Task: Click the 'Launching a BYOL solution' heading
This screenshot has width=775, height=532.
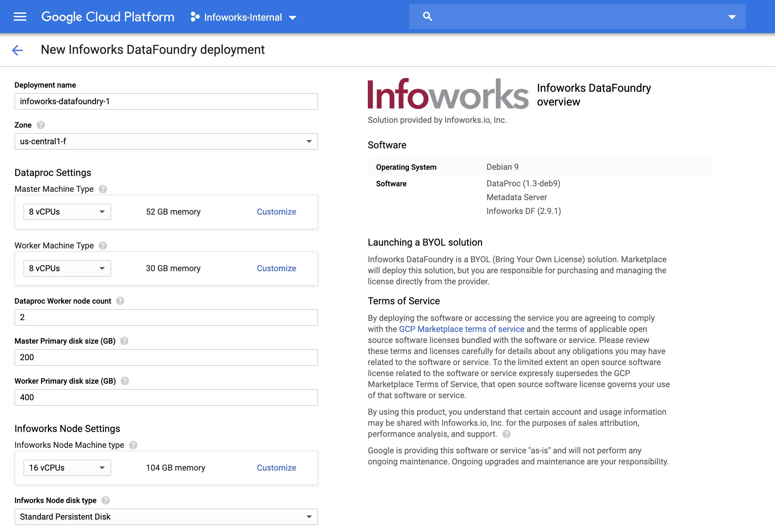Action: (425, 242)
